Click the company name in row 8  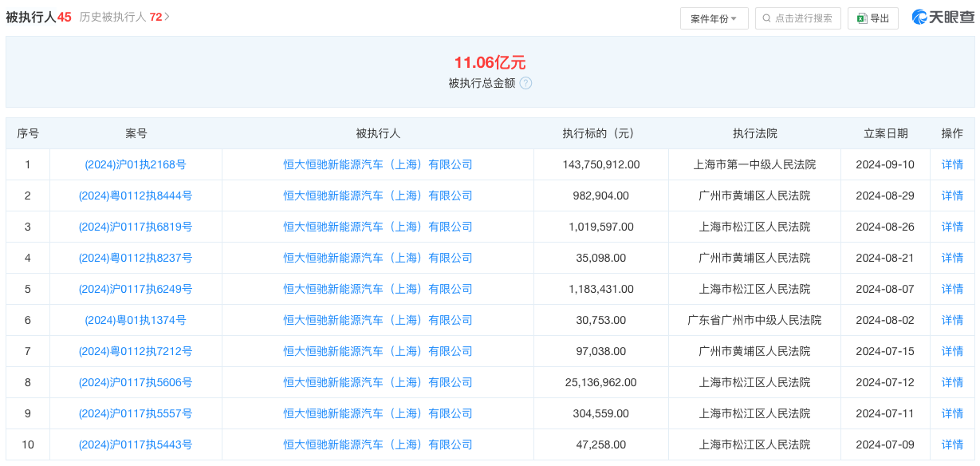[x=378, y=382]
